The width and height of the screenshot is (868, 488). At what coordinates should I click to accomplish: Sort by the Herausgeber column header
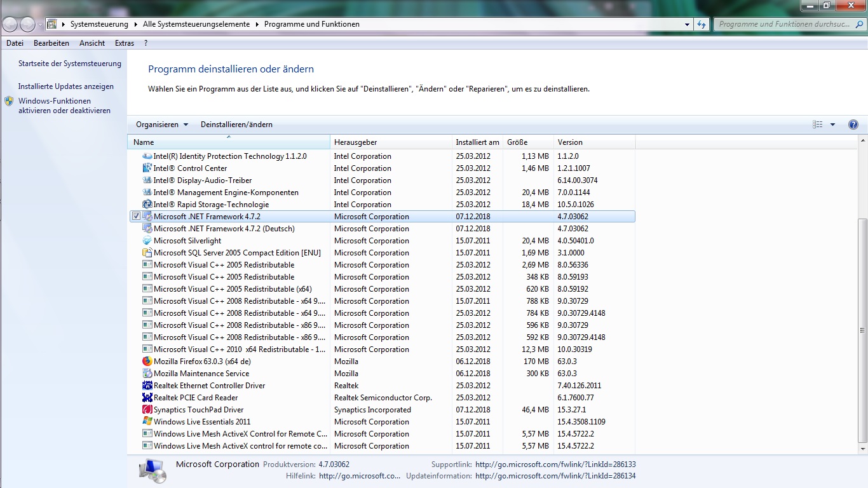pos(391,142)
